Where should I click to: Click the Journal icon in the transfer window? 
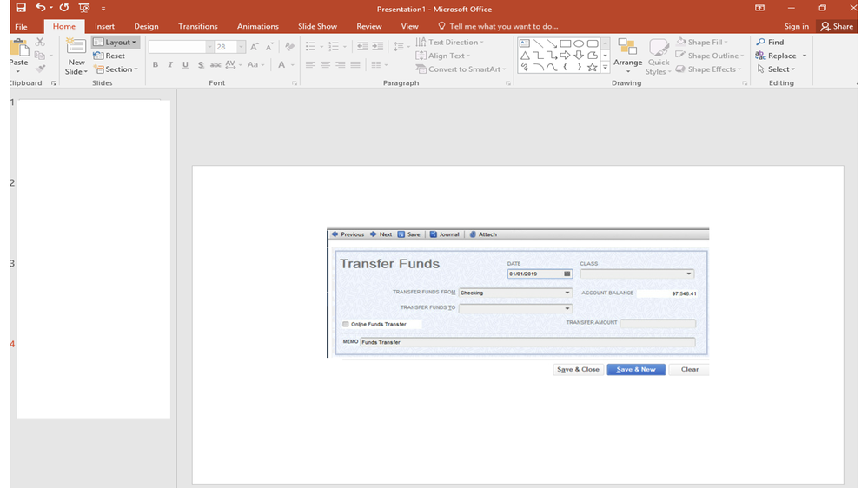pyautogui.click(x=434, y=234)
